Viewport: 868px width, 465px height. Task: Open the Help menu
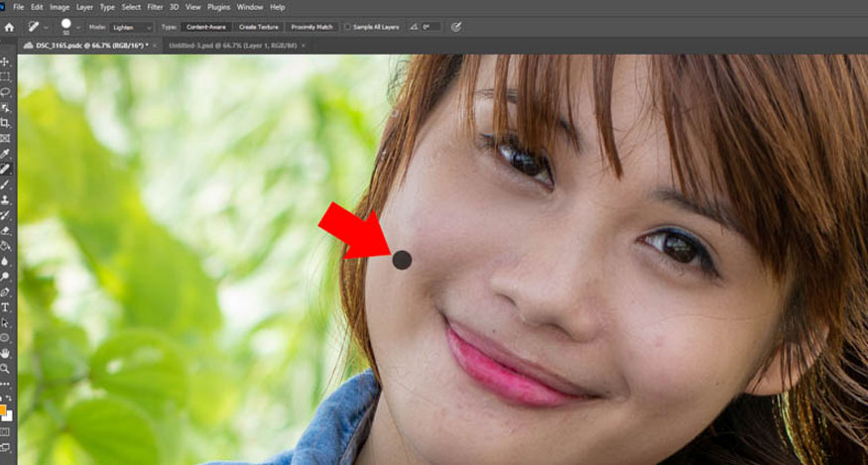(278, 7)
